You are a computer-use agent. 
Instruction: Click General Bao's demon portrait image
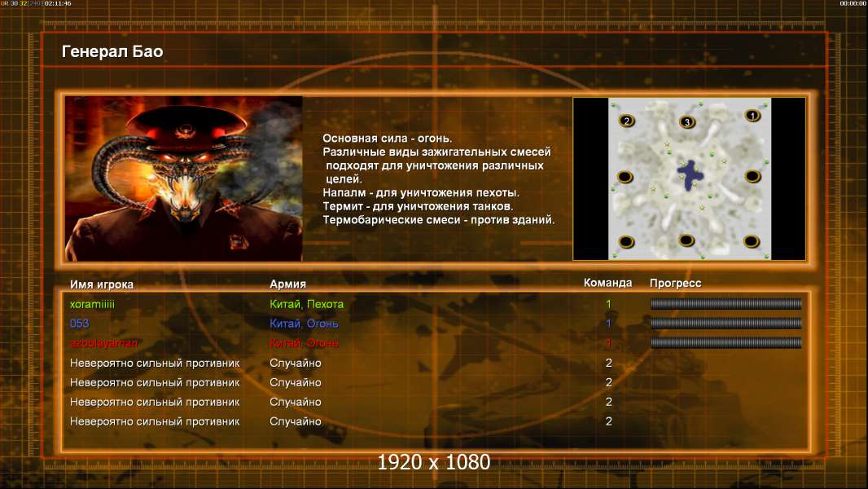click(184, 178)
